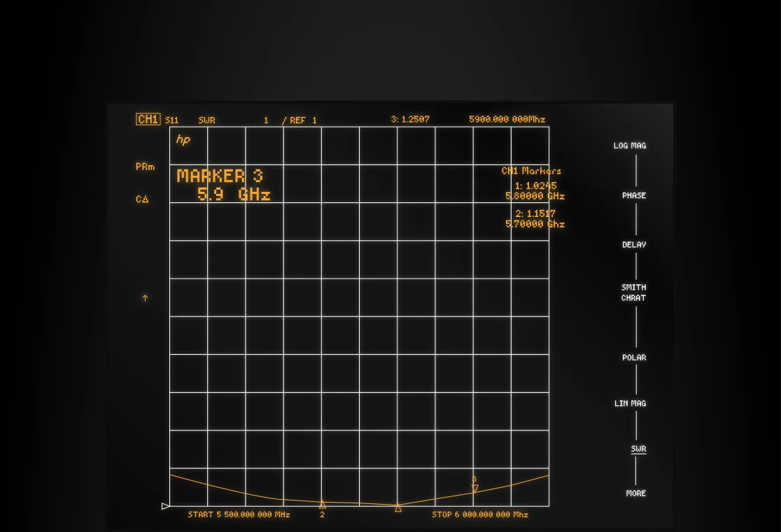The height and width of the screenshot is (532, 781).
Task: Click marker 3 triangle on the trace
Action: (x=474, y=489)
